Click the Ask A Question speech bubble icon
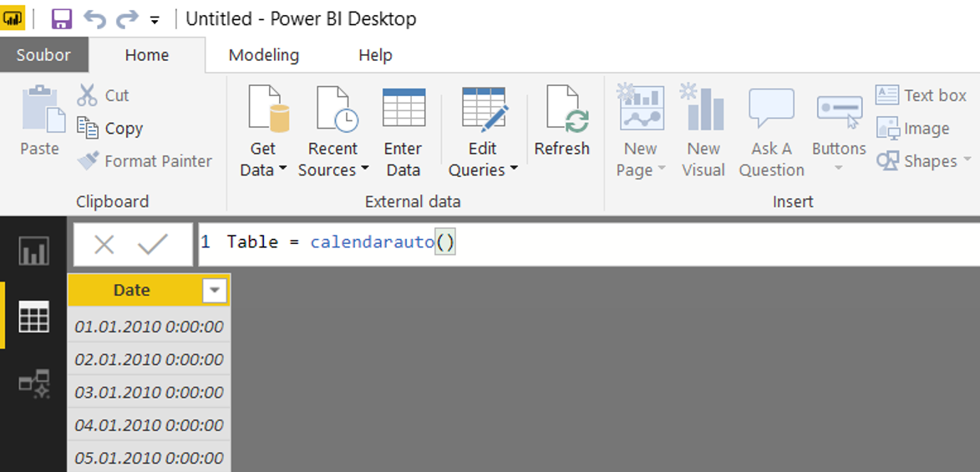 pos(771,108)
